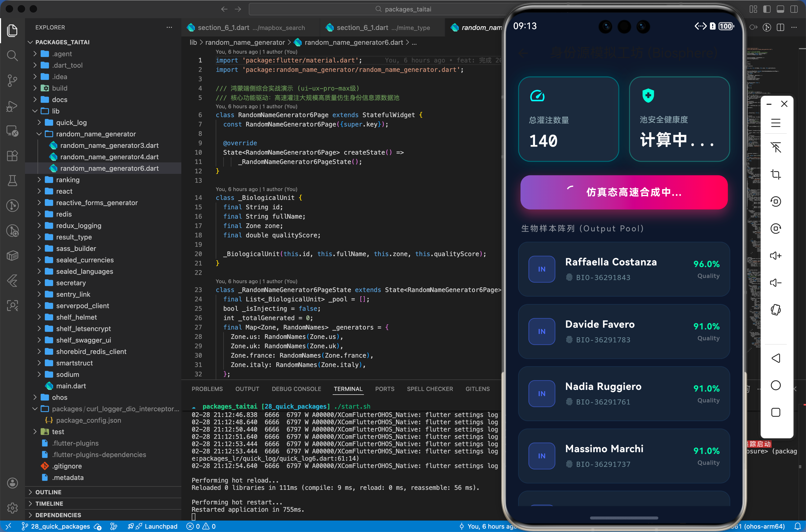The width and height of the screenshot is (806, 532).
Task: Open the Search view in activity bar
Action: click(x=12, y=55)
